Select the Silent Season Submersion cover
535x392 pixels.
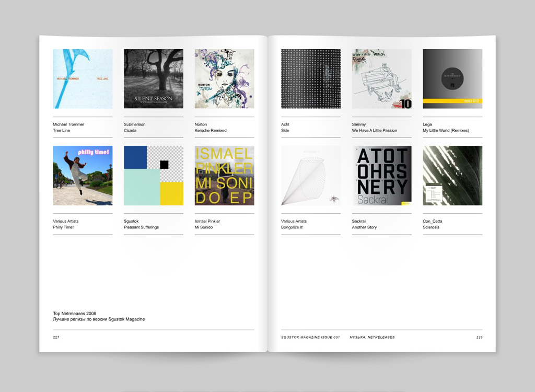(x=154, y=79)
